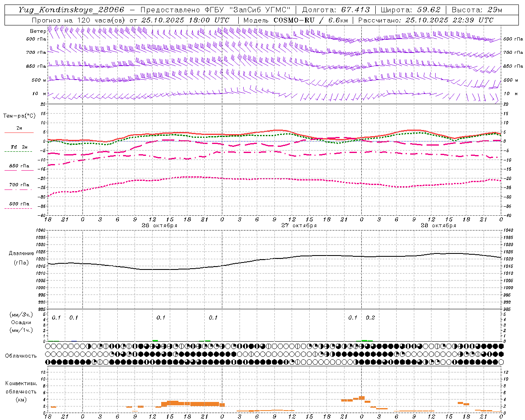This screenshot has width=525, height=420.
Task: Select the forecast start 25.10.2025 18:00 UTC
Action: tap(185, 20)
